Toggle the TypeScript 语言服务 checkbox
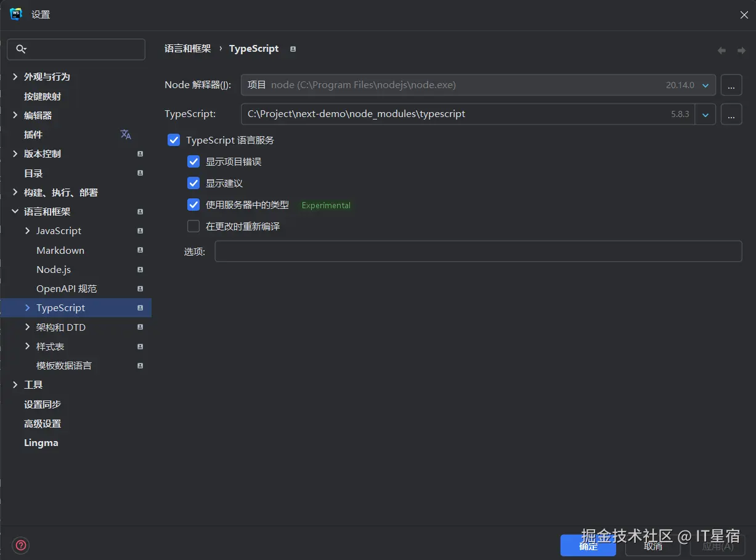 174,140
